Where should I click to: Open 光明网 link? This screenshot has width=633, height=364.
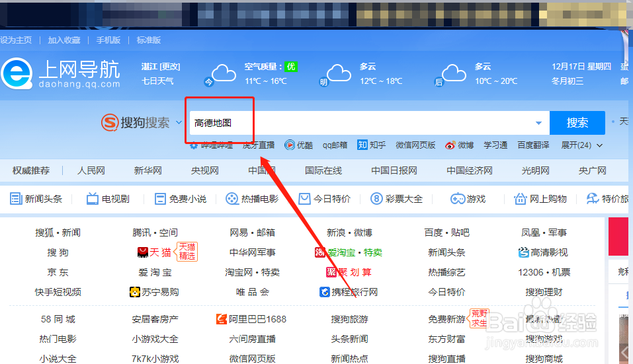point(536,170)
